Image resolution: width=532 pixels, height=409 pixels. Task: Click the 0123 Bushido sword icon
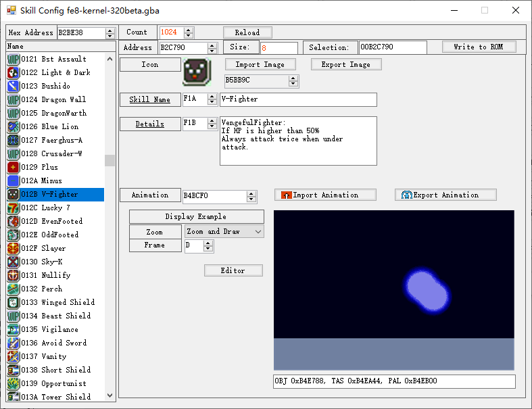click(x=14, y=87)
